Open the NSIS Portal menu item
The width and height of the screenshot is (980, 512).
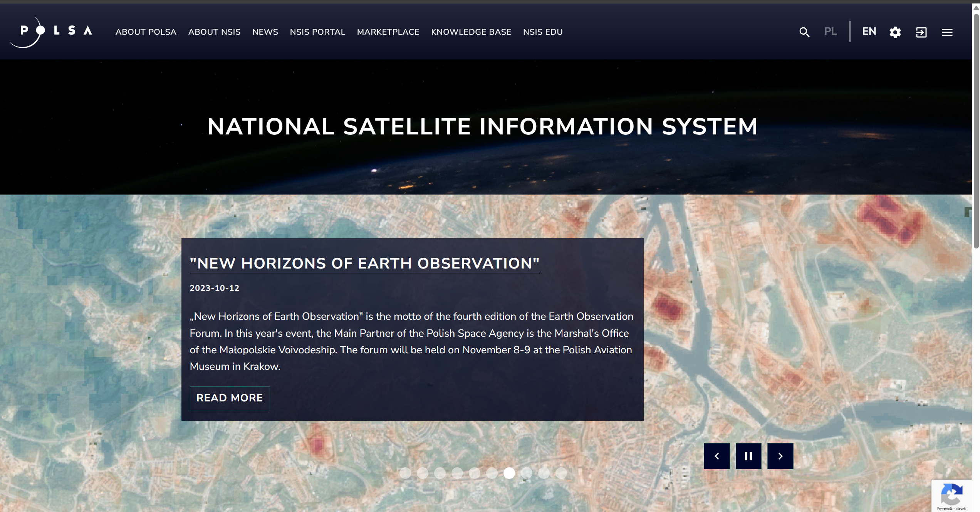[x=317, y=32]
